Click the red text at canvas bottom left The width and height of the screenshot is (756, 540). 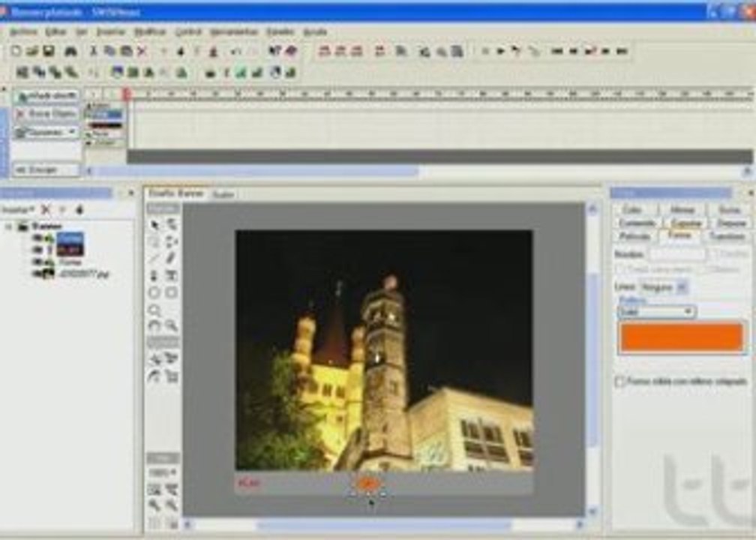point(249,483)
